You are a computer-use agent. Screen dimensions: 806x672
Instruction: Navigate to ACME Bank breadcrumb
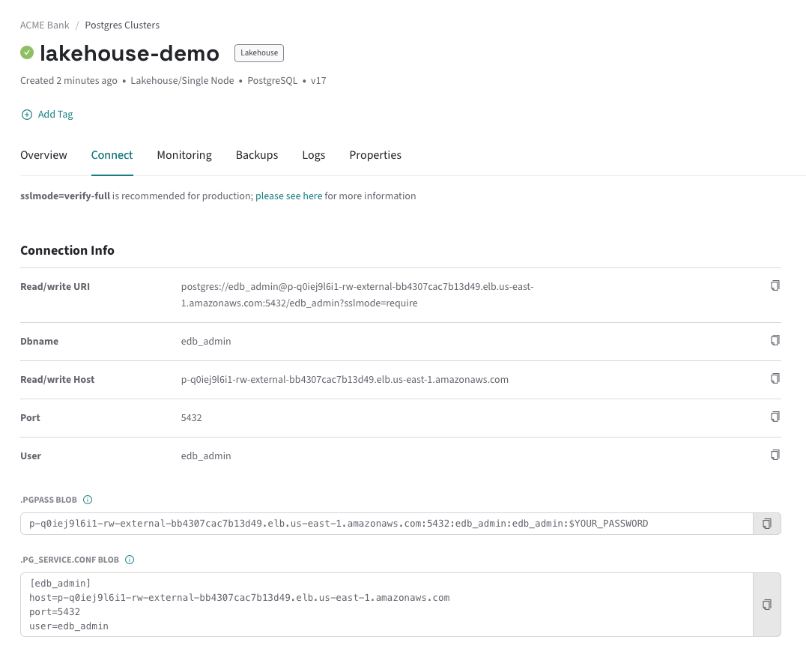44,25
